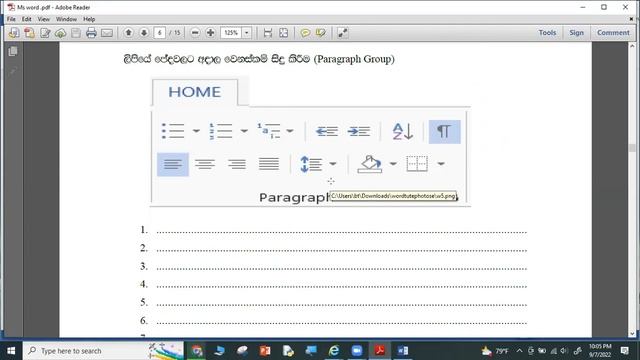Screen dimensions: 640x360
Task: Click the dropdown arrow beside line spacing
Action: point(333,164)
